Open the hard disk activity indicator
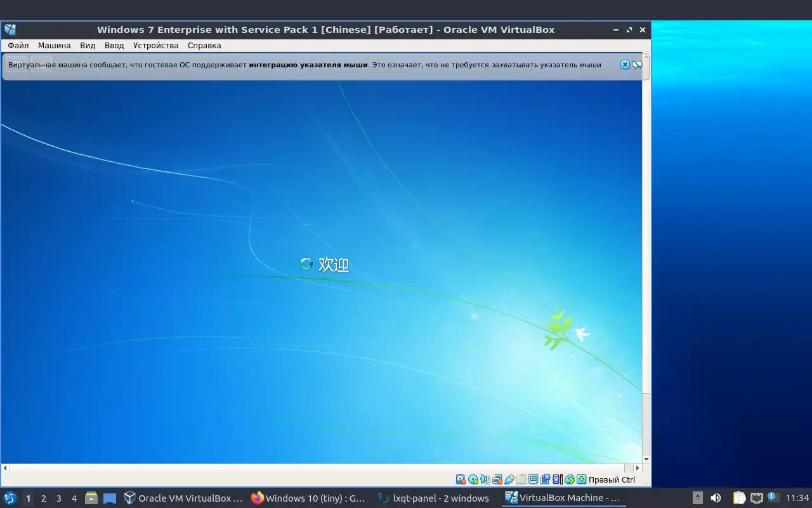 point(461,479)
